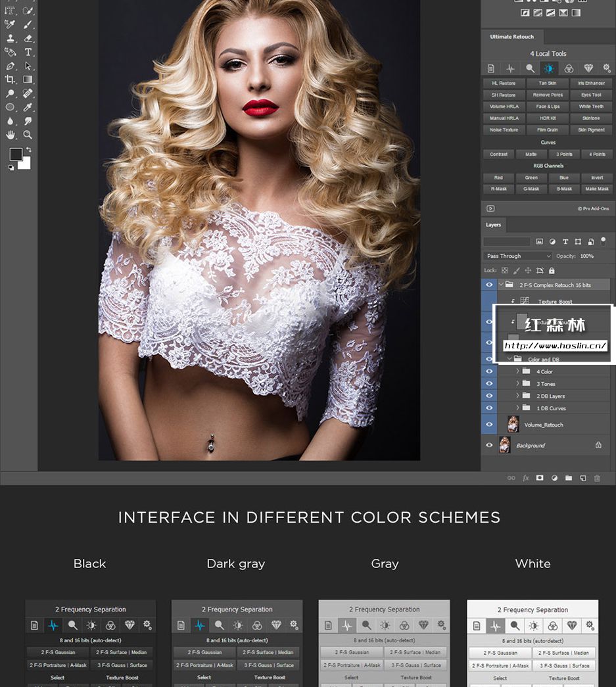
Task: Select the Healing Brush bandage tool
Action: [28, 93]
